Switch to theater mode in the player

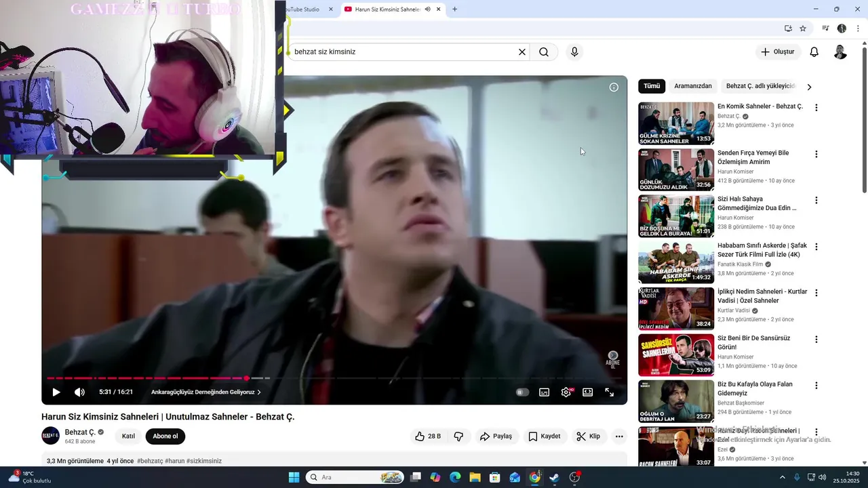tap(588, 392)
